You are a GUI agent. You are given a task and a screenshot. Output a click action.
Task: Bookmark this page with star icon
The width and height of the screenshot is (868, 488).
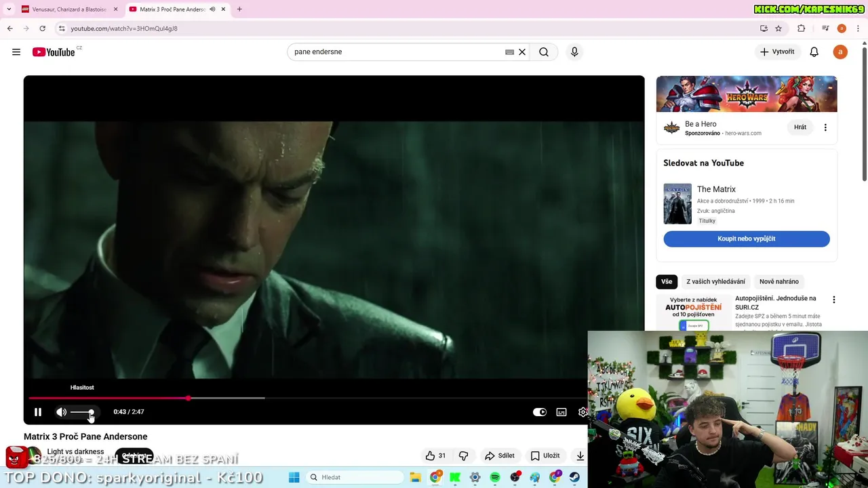778,28
